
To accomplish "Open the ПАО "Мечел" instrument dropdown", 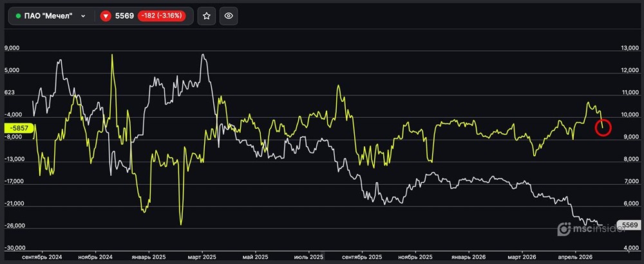I will tap(51, 16).
